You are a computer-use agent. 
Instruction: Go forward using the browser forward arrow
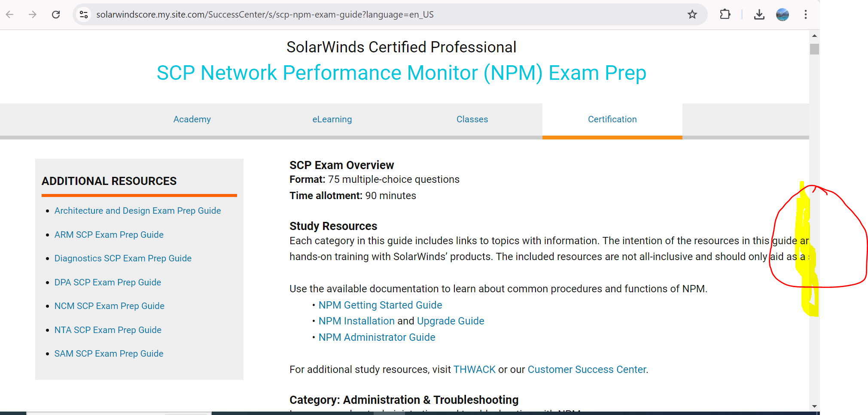[33, 15]
